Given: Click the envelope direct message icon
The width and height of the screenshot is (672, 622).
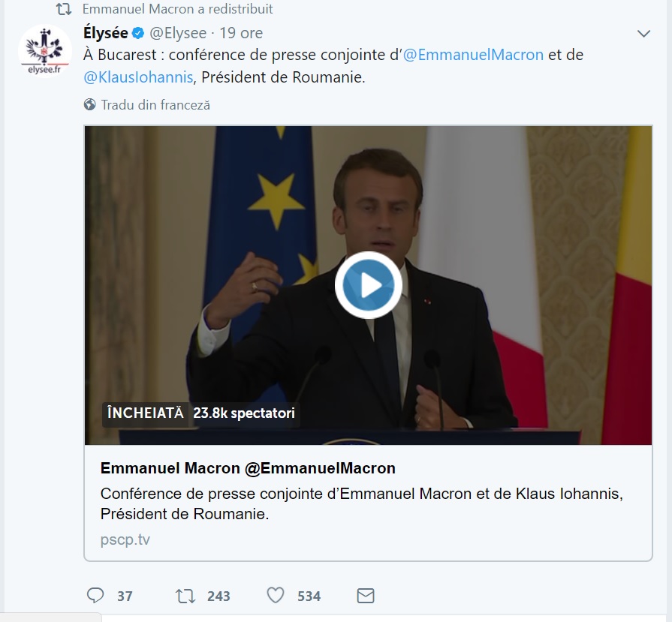Looking at the screenshot, I should 366,596.
